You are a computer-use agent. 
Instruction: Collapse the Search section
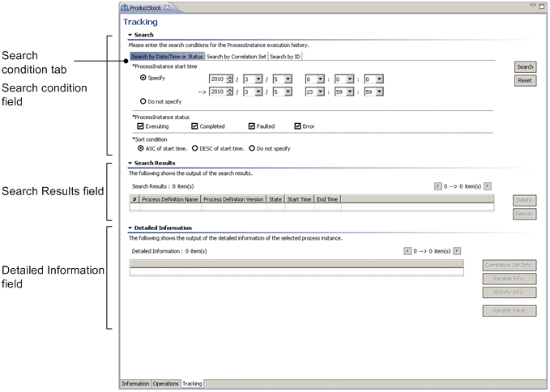130,35
